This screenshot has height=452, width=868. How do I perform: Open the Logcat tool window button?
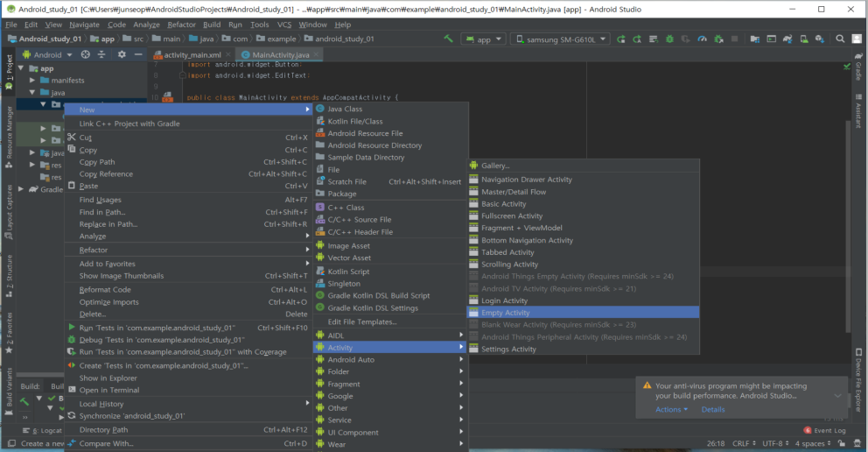[x=43, y=430]
